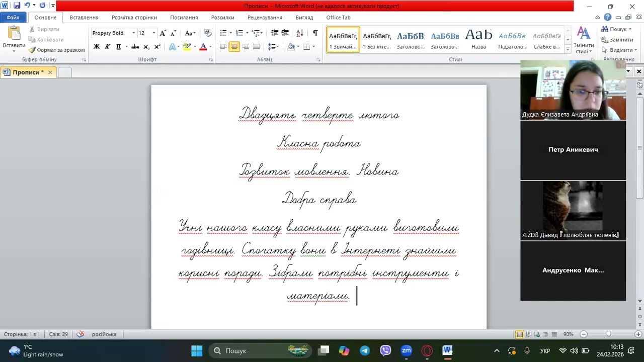Save document using Quick Access toolbar

click(17, 6)
